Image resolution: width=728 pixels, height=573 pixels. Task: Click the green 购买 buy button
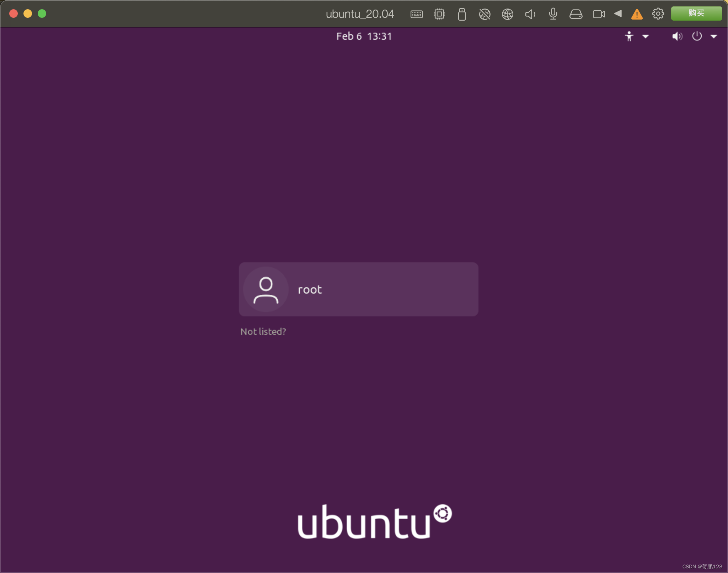point(696,14)
